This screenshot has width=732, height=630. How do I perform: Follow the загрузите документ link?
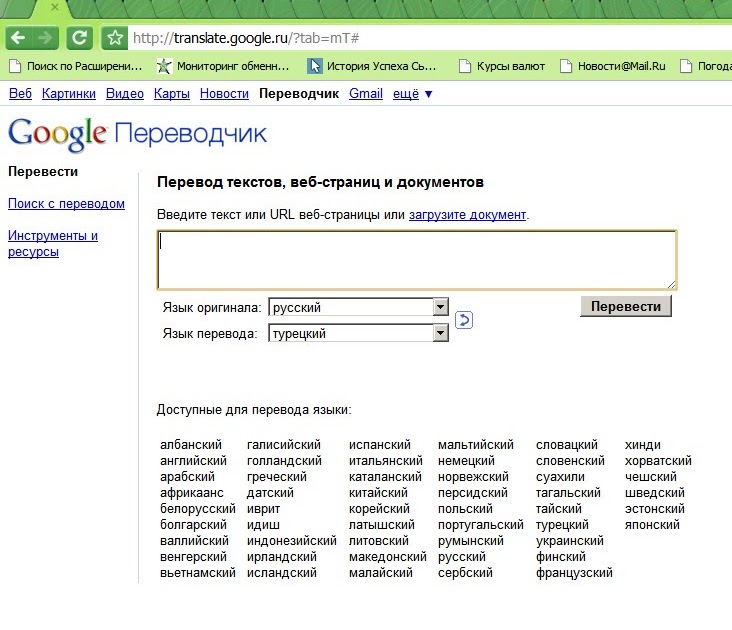(x=467, y=214)
